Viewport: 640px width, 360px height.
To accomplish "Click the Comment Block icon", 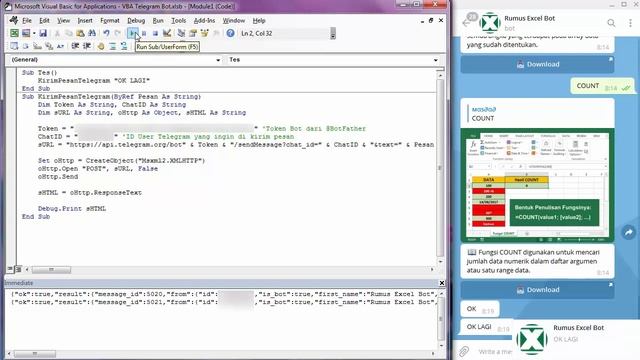I will [x=113, y=46].
